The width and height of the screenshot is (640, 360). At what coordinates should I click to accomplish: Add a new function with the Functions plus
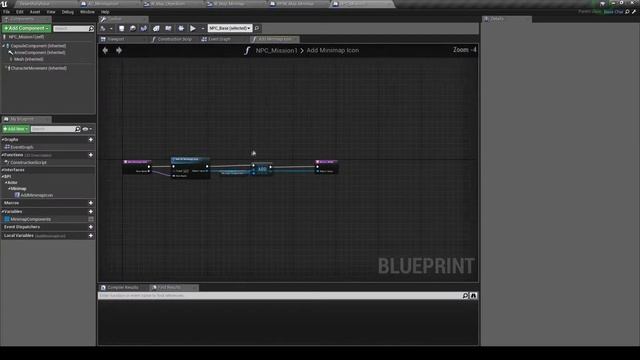tap(91, 155)
